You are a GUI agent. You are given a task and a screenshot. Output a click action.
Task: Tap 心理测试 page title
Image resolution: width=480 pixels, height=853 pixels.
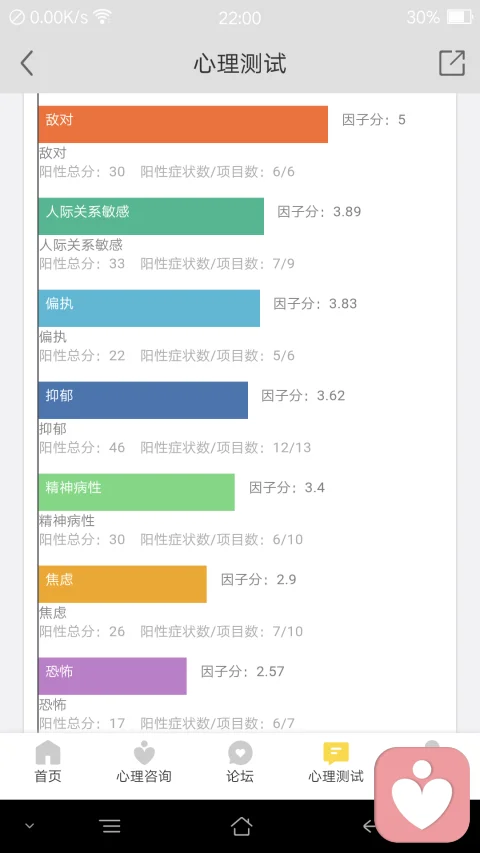click(x=240, y=63)
